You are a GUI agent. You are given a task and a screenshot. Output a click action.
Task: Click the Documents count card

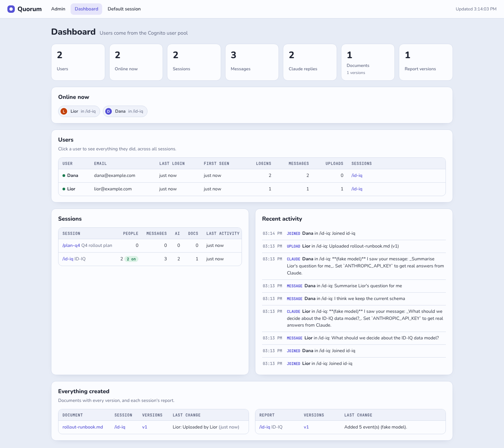tap(368, 62)
